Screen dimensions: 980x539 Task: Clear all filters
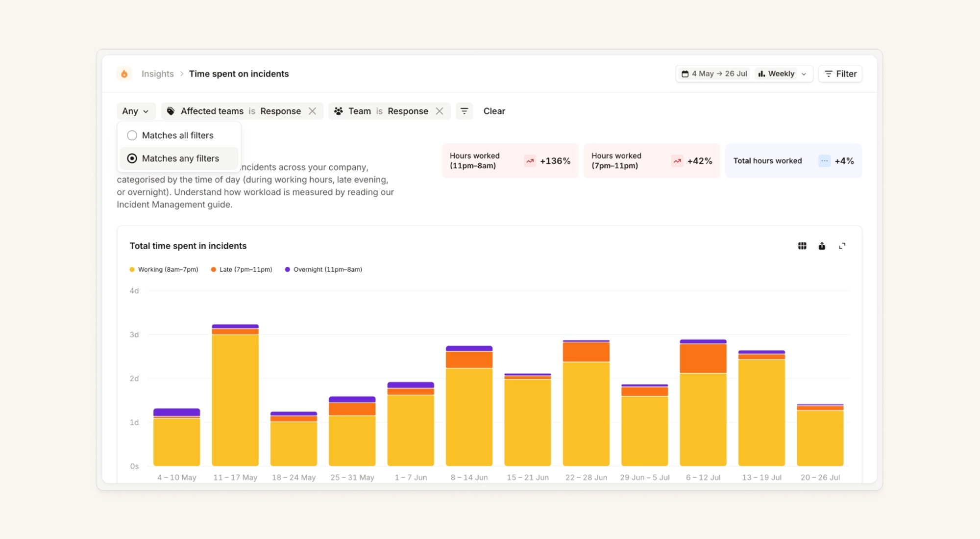pos(494,111)
